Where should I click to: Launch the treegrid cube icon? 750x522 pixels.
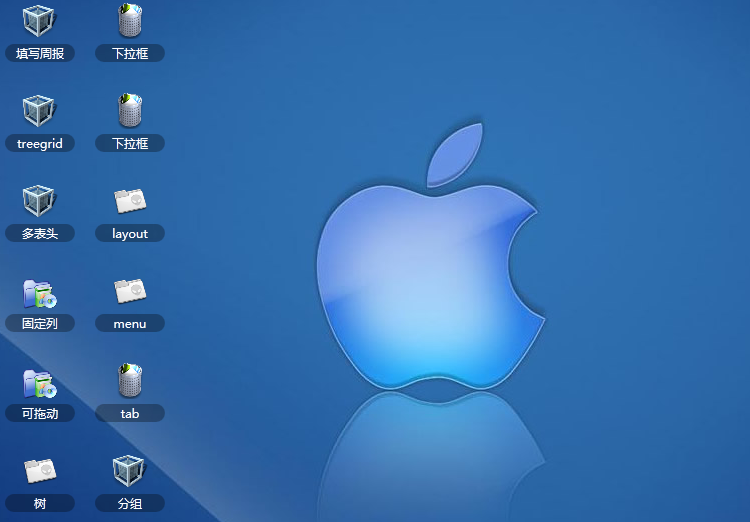[x=39, y=111]
